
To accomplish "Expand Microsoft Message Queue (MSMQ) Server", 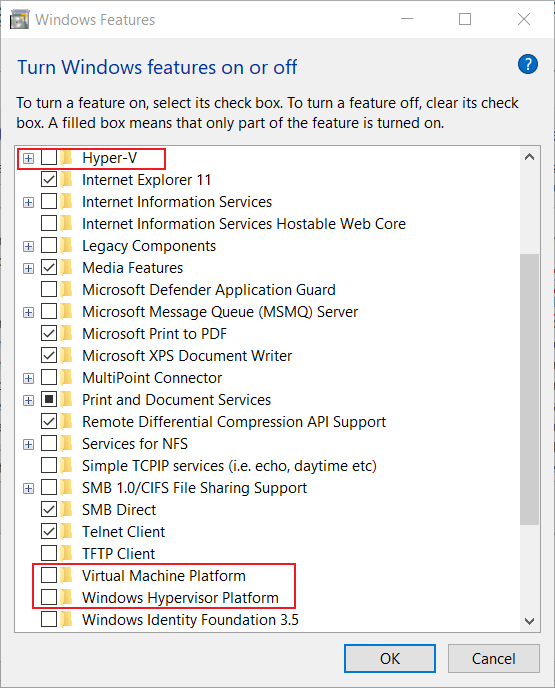I will (29, 312).
